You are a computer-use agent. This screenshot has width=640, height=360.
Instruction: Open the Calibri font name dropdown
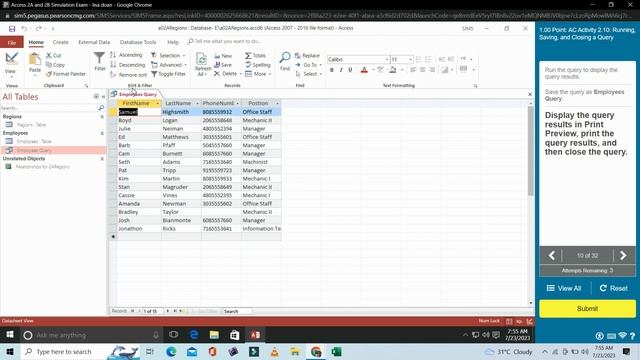[387, 60]
